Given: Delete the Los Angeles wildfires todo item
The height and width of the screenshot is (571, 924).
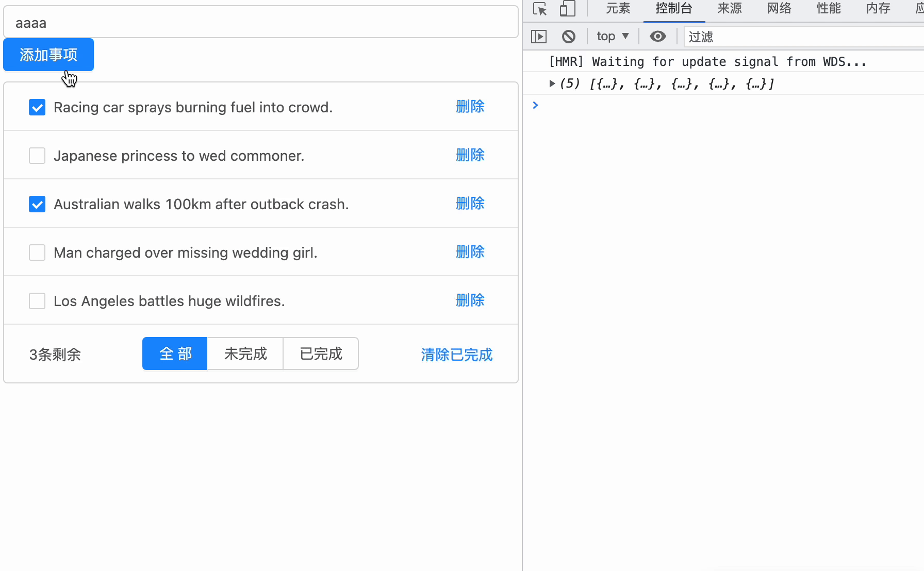Looking at the screenshot, I should (470, 300).
